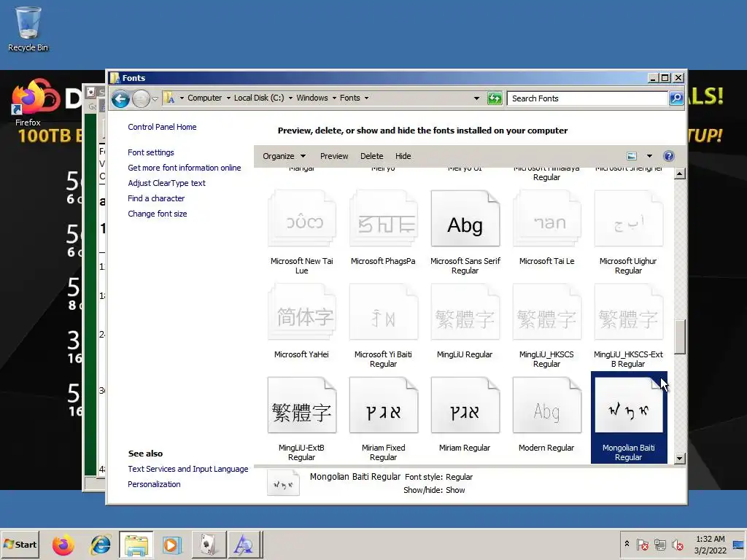Viewport: 747px width, 560px height.
Task: Select the Microsoft YaHei font icon
Action: (x=301, y=312)
